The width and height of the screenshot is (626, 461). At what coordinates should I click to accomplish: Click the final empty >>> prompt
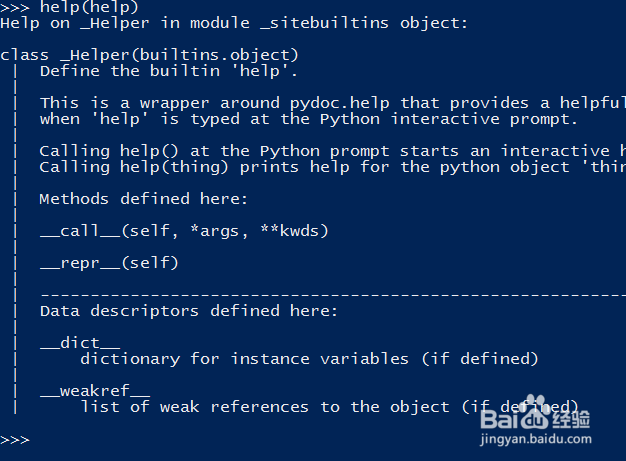pos(15,439)
